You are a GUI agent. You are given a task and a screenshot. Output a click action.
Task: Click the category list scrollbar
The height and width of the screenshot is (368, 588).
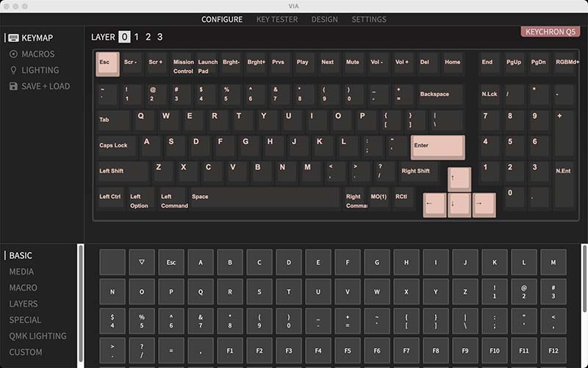[80, 303]
